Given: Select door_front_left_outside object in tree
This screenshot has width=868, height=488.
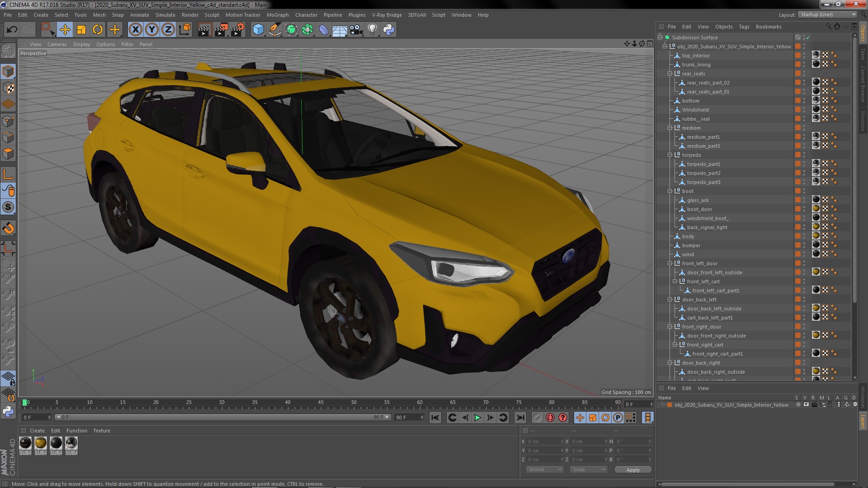Looking at the screenshot, I should [x=714, y=272].
